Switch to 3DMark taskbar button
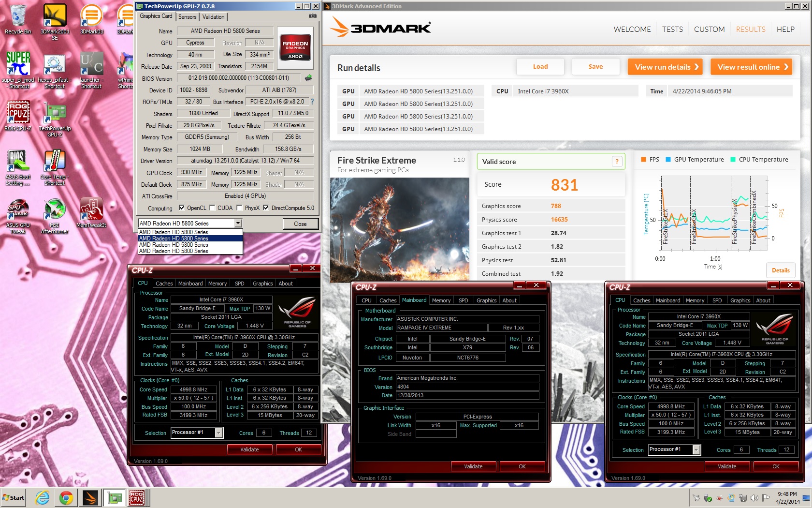The image size is (812, 508). coord(90,497)
